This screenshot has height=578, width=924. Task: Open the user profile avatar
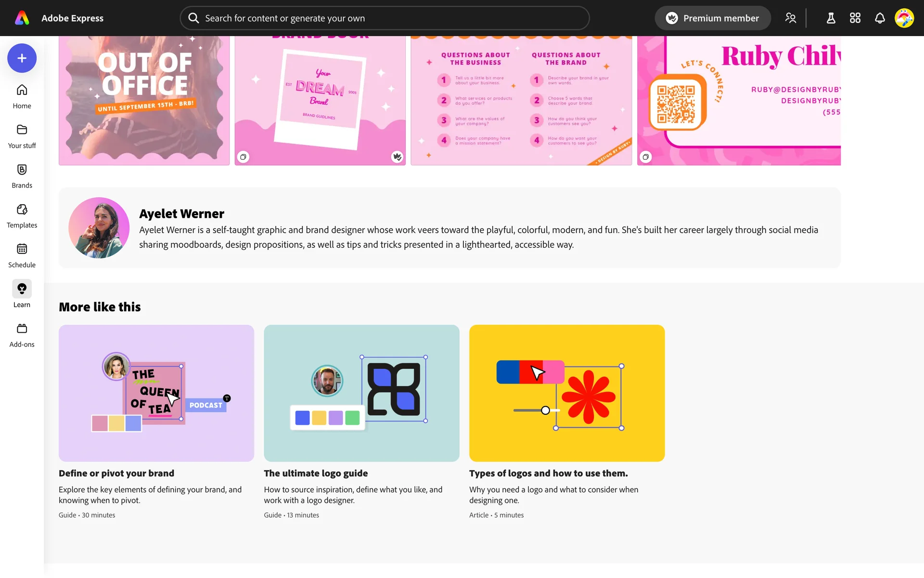point(904,18)
